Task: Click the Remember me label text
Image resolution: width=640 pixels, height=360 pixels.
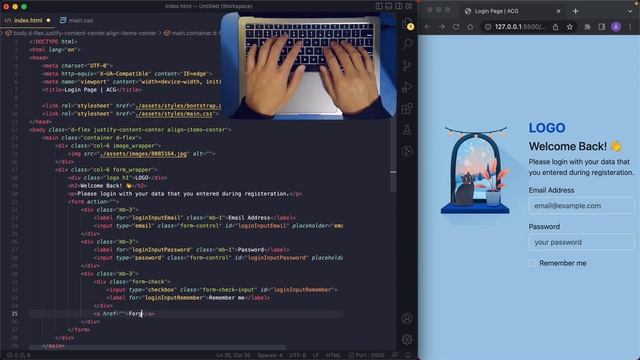Action: [x=562, y=263]
